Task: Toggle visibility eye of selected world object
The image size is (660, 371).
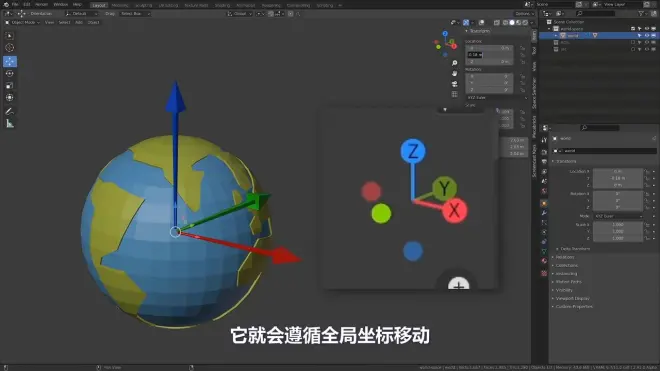Action: pos(647,36)
